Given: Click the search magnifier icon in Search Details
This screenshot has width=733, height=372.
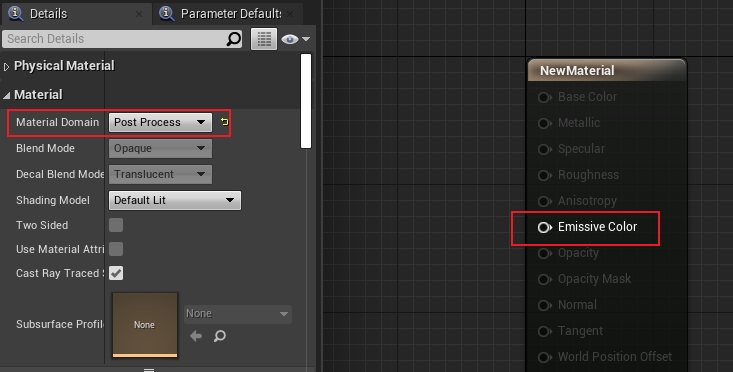Looking at the screenshot, I should pos(234,39).
